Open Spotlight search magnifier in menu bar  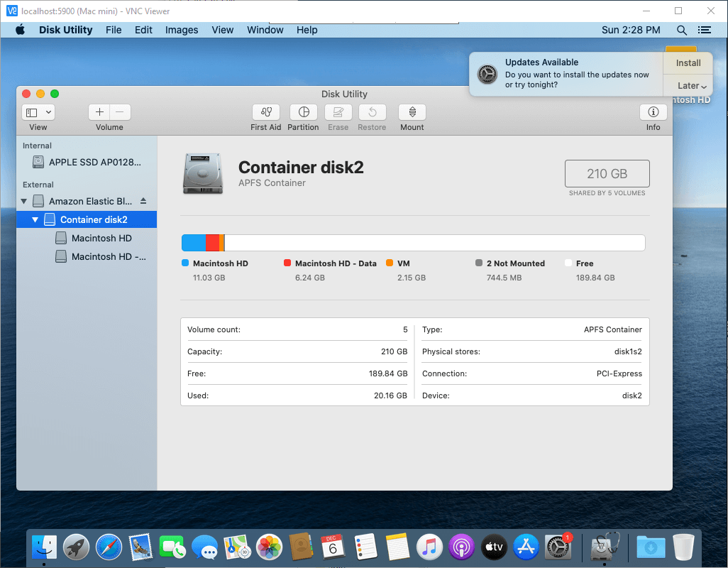(x=681, y=30)
